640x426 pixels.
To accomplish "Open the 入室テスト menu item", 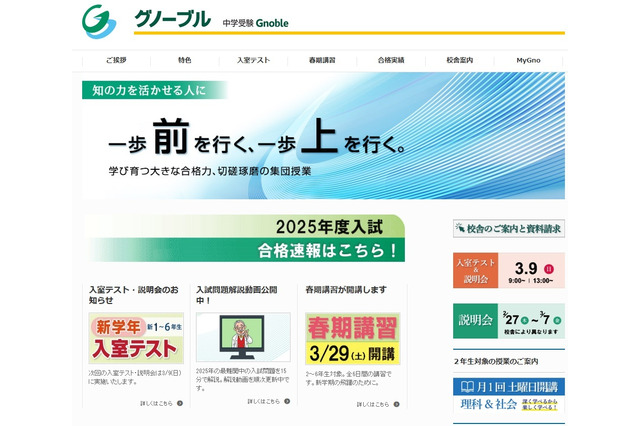I will [x=253, y=60].
